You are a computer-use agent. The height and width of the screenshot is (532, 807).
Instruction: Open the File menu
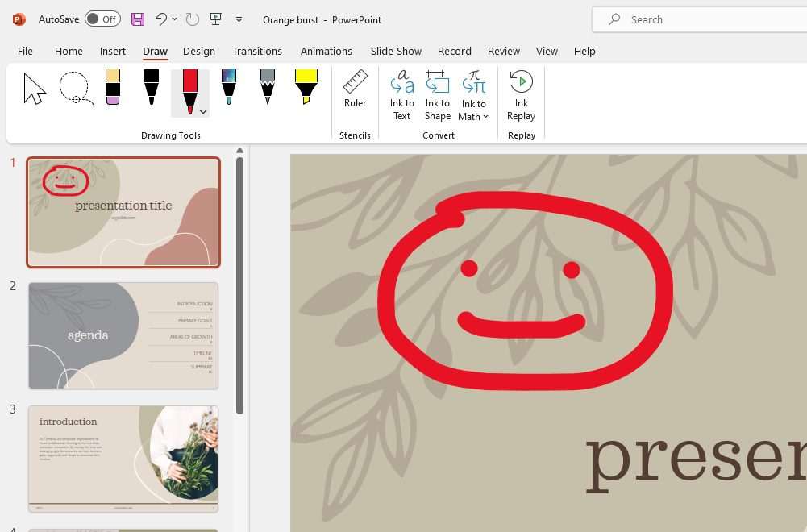tap(25, 51)
